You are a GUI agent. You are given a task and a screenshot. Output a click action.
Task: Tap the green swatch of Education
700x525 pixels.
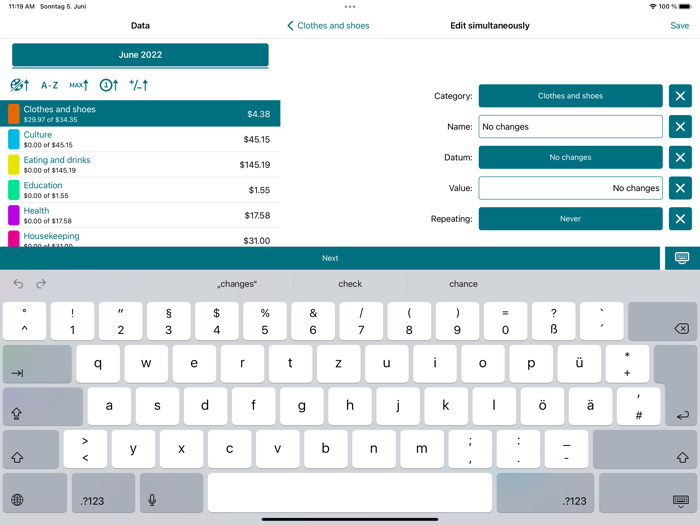[14, 190]
